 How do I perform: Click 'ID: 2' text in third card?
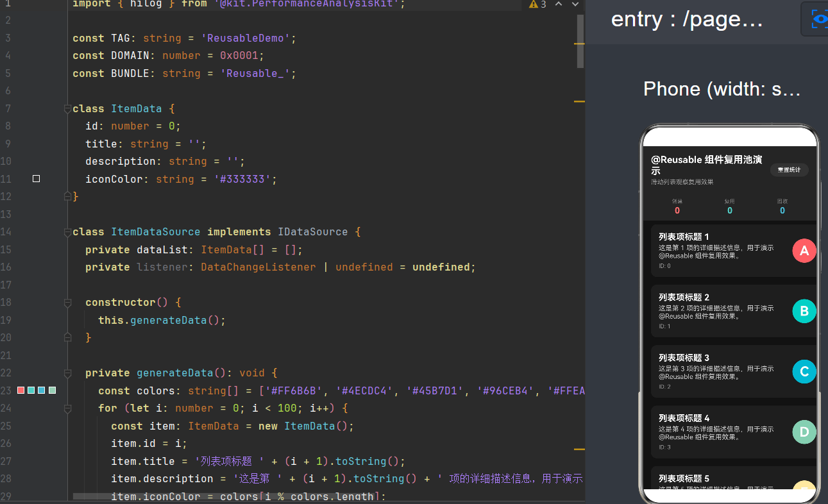pyautogui.click(x=664, y=387)
